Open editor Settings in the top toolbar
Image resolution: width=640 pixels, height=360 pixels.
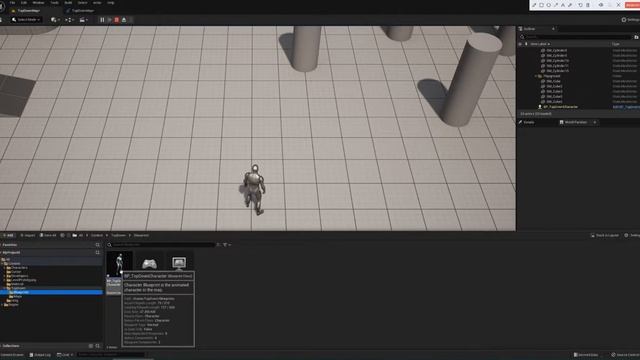[630, 20]
